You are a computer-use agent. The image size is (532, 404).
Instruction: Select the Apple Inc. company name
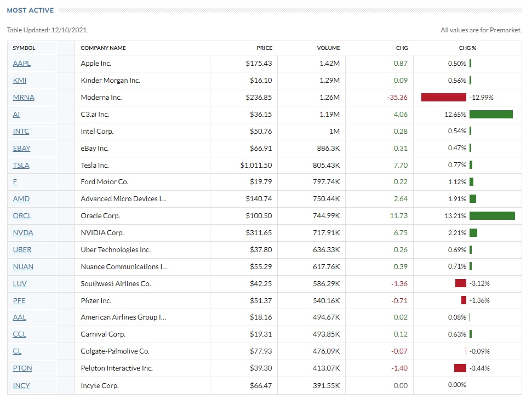tap(96, 64)
